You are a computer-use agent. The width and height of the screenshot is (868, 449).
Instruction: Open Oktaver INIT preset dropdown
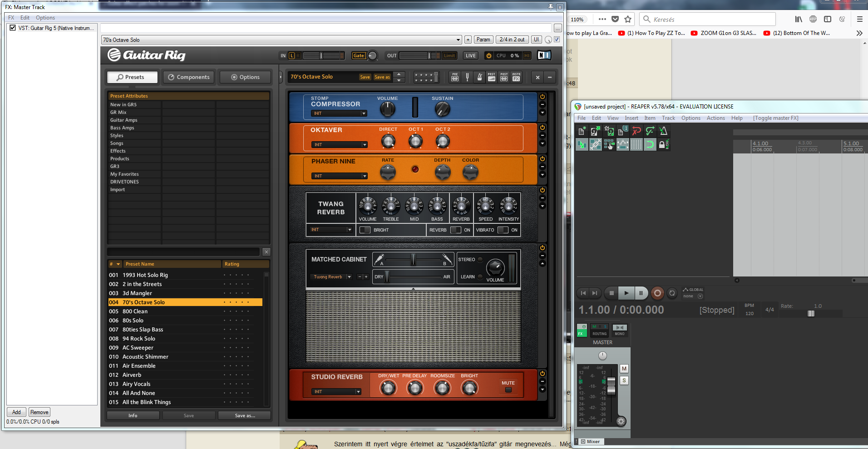340,145
